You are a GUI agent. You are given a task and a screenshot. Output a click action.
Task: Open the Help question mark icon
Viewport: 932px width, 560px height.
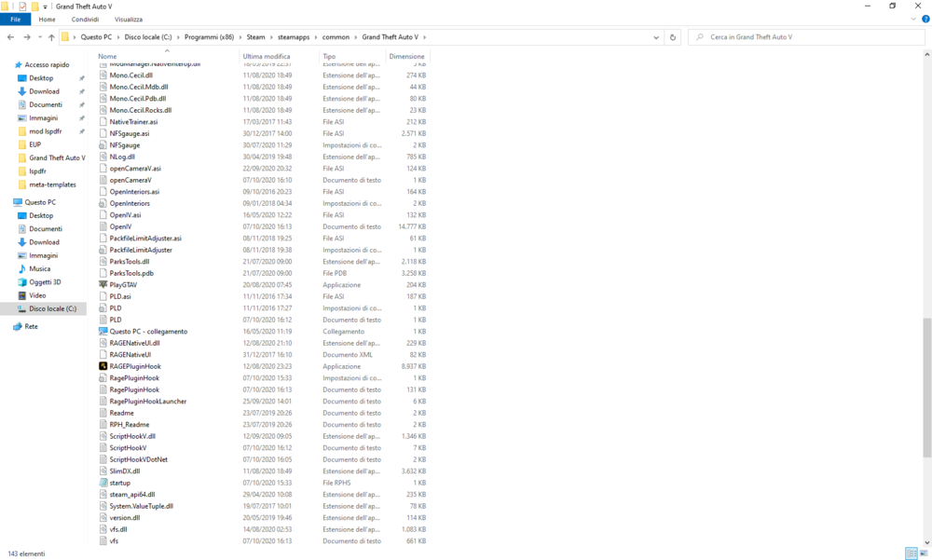pyautogui.click(x=925, y=20)
